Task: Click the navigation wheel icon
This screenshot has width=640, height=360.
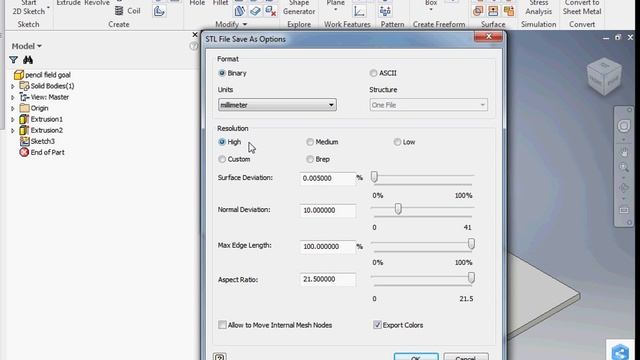Action: click(624, 126)
